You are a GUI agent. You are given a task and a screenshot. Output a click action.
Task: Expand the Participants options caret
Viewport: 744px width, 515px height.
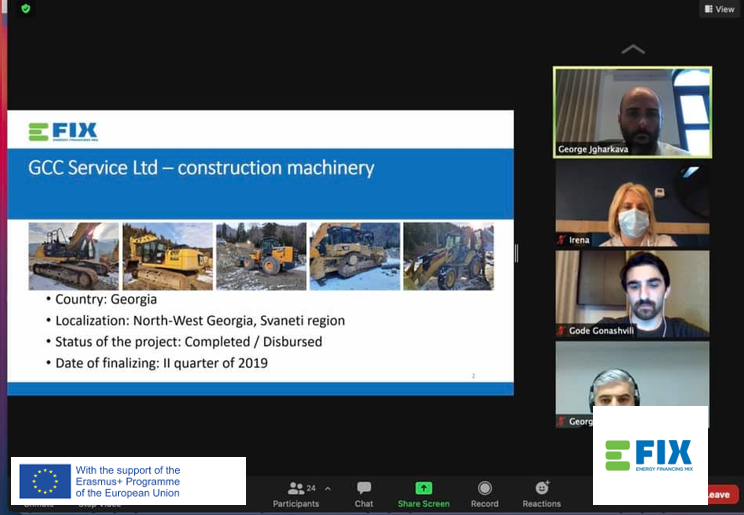pyautogui.click(x=328, y=488)
